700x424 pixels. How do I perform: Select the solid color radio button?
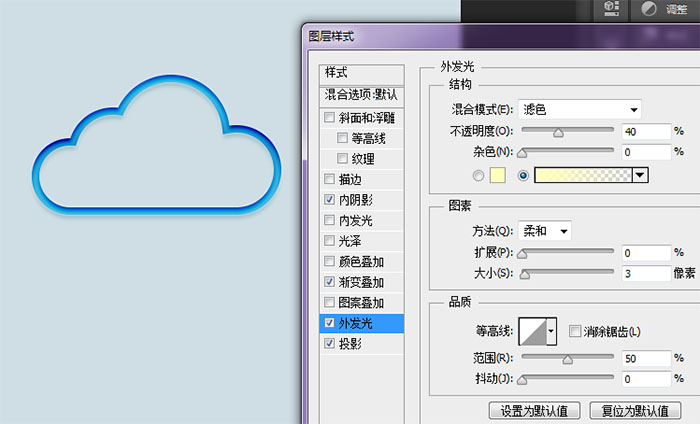click(478, 175)
